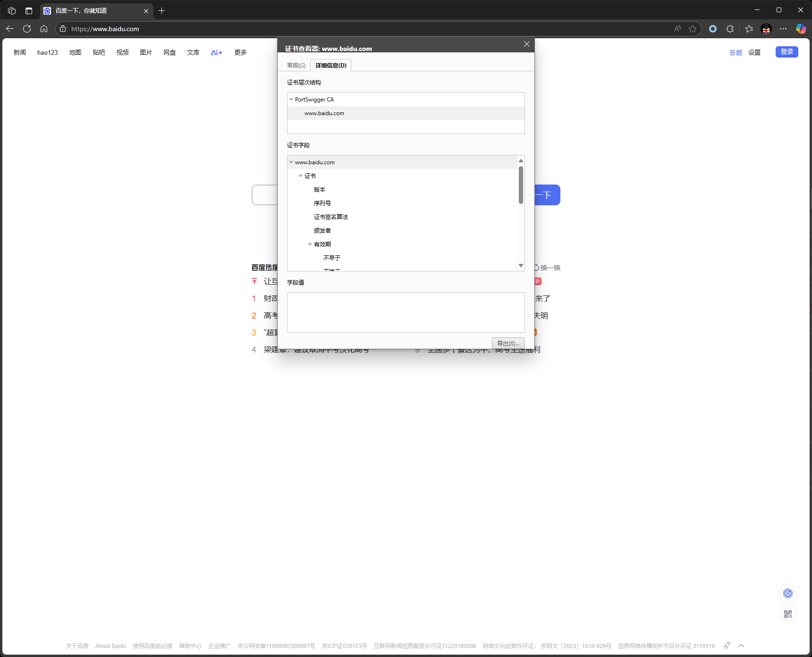Click the browser address bar URL

(105, 29)
